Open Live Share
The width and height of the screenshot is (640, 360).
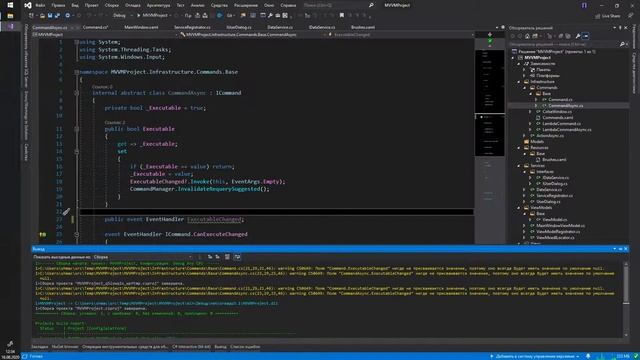click(x=607, y=16)
